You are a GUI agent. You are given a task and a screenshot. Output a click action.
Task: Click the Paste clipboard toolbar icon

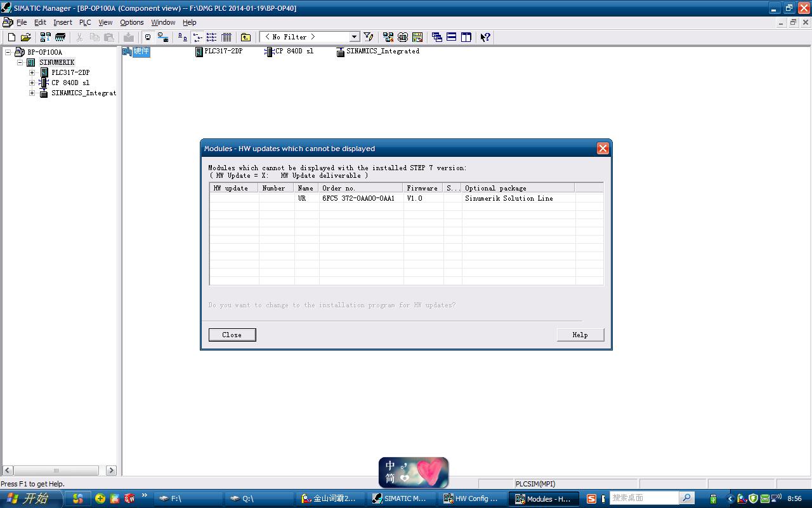(x=109, y=37)
